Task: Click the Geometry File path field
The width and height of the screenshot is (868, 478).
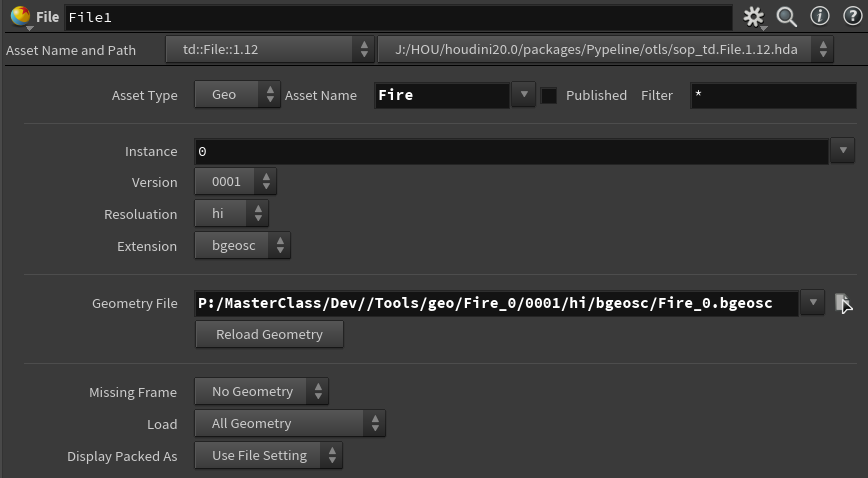Action: (x=497, y=304)
